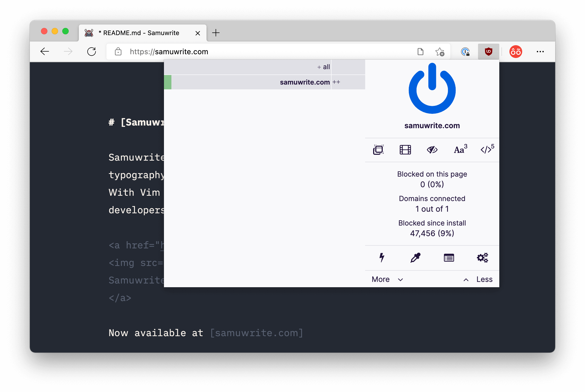Click the uBlock Origin extension icon
This screenshot has height=392, width=585.
point(488,51)
